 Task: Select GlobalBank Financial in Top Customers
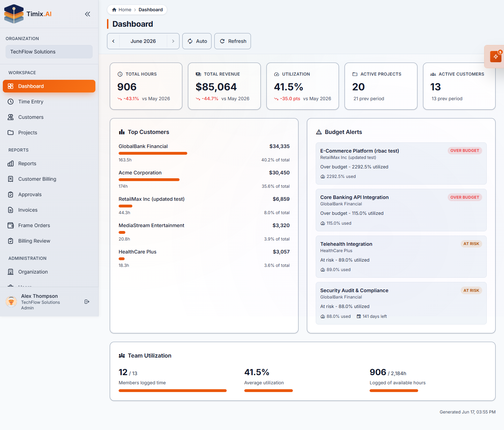[204, 153]
